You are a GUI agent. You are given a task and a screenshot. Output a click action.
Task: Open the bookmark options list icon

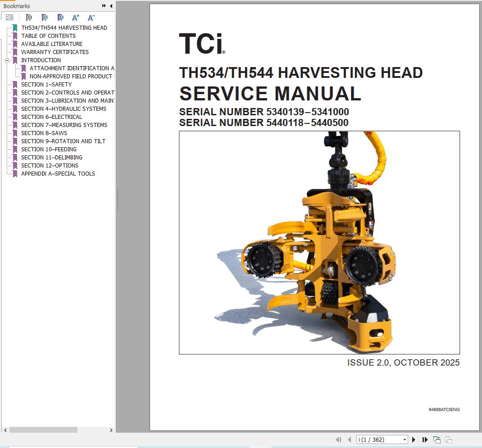(x=9, y=17)
